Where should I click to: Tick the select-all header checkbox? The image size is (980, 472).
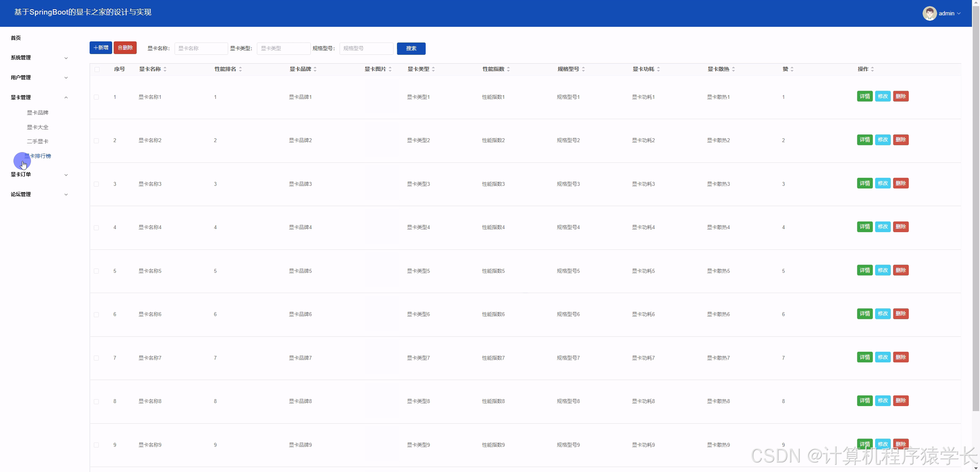97,69
